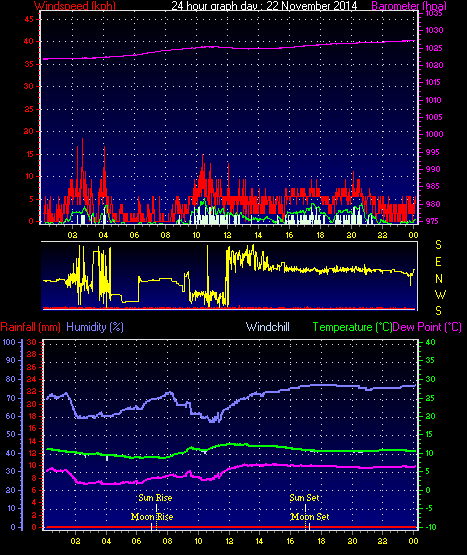This screenshot has width=467, height=555.
Task: Click the N wind direction label
Action: [x=439, y=279]
